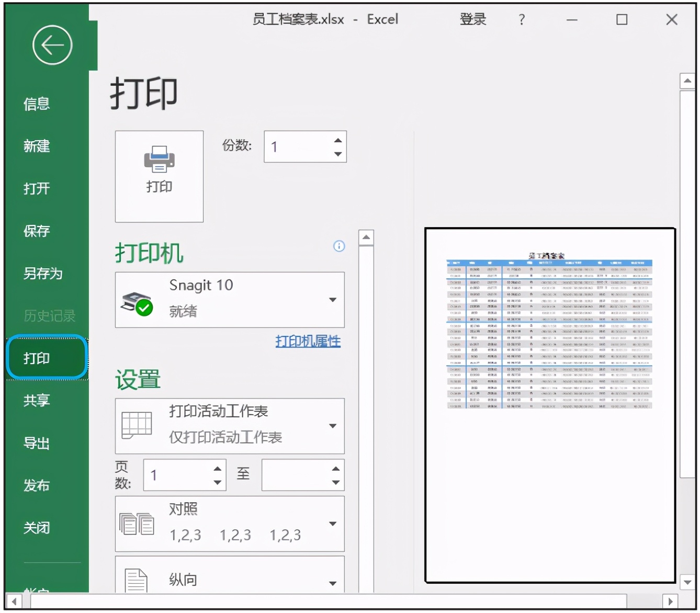Click 登录 to sign in
This screenshot has height=613, width=700.
[472, 19]
